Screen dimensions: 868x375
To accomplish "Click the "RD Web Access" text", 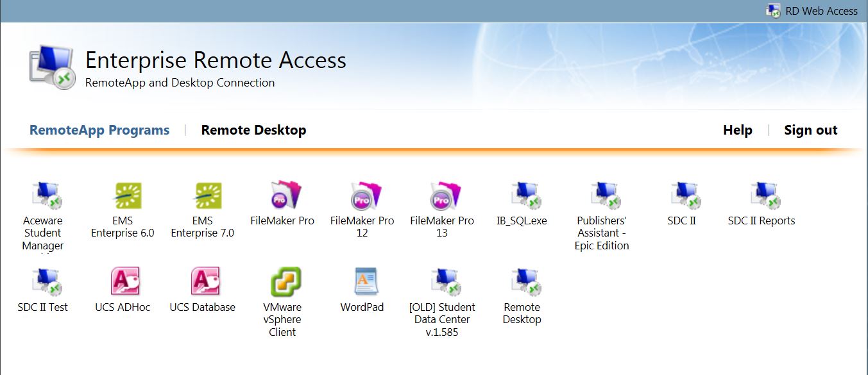I will click(821, 11).
